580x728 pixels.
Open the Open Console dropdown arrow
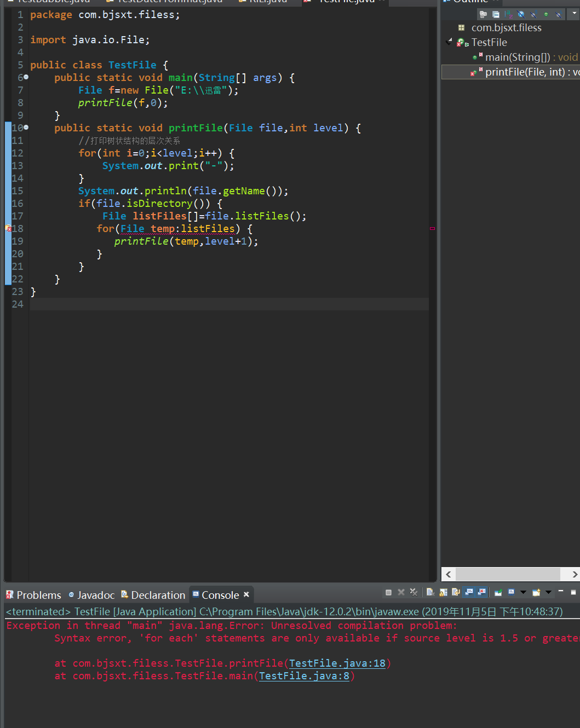548,592
